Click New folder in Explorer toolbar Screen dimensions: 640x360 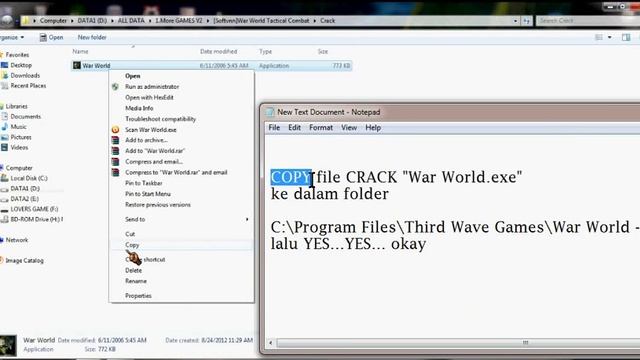pyautogui.click(x=92, y=38)
